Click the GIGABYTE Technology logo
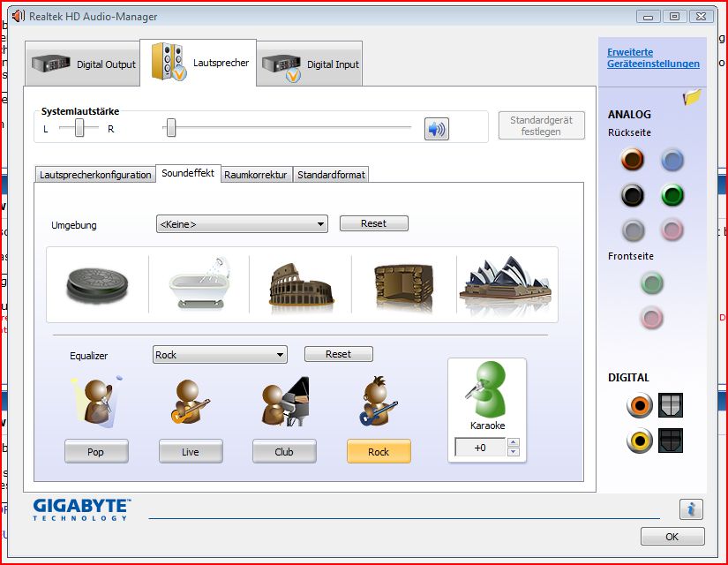This screenshot has width=728, height=565. point(82,509)
